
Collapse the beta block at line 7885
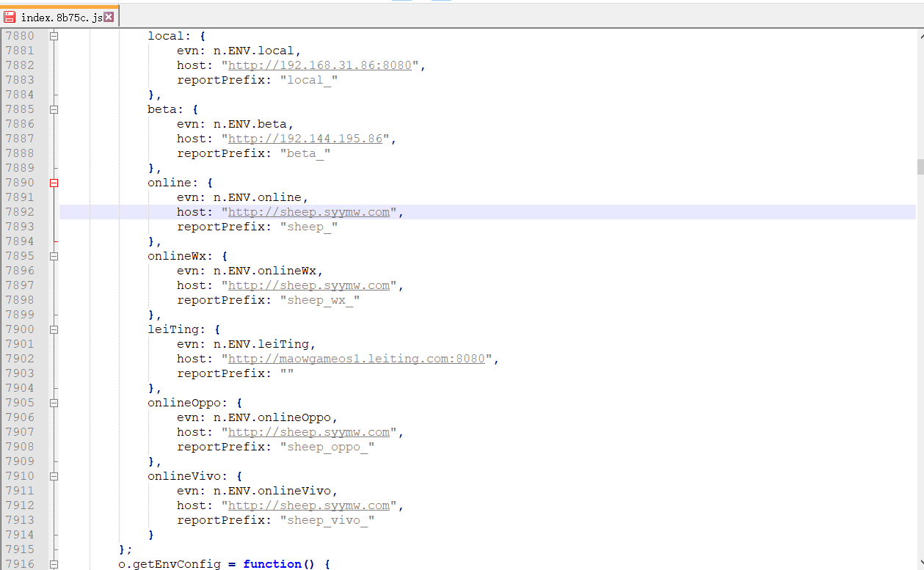pyautogui.click(x=54, y=109)
